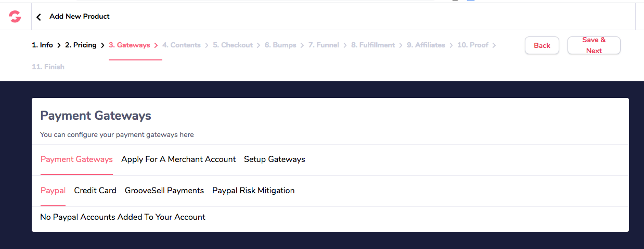Image resolution: width=644 pixels, height=249 pixels.
Task: Open step 5. Checkout
Action: pos(233,45)
